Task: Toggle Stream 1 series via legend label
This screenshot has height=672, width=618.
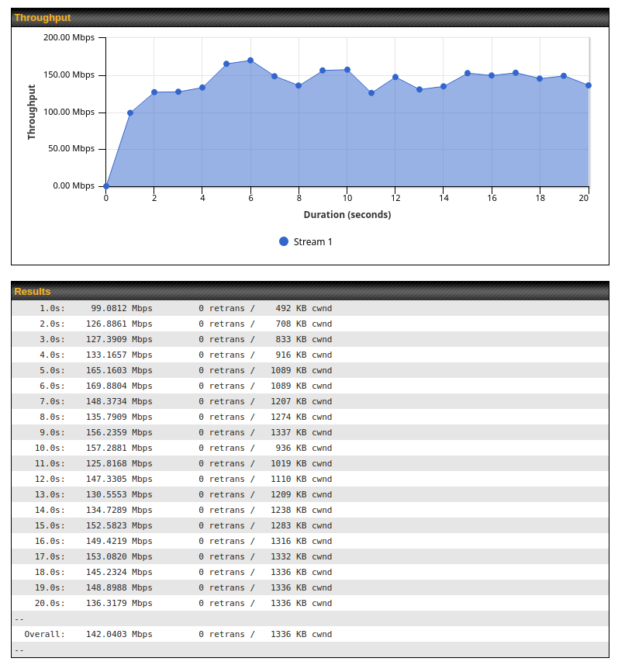Action: click(312, 241)
